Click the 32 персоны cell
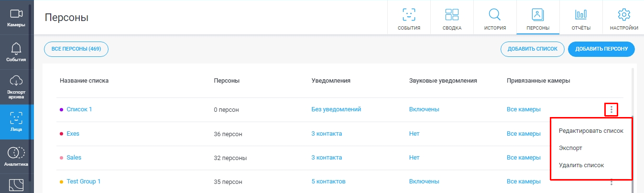This screenshot has height=193, width=644. coord(230,158)
